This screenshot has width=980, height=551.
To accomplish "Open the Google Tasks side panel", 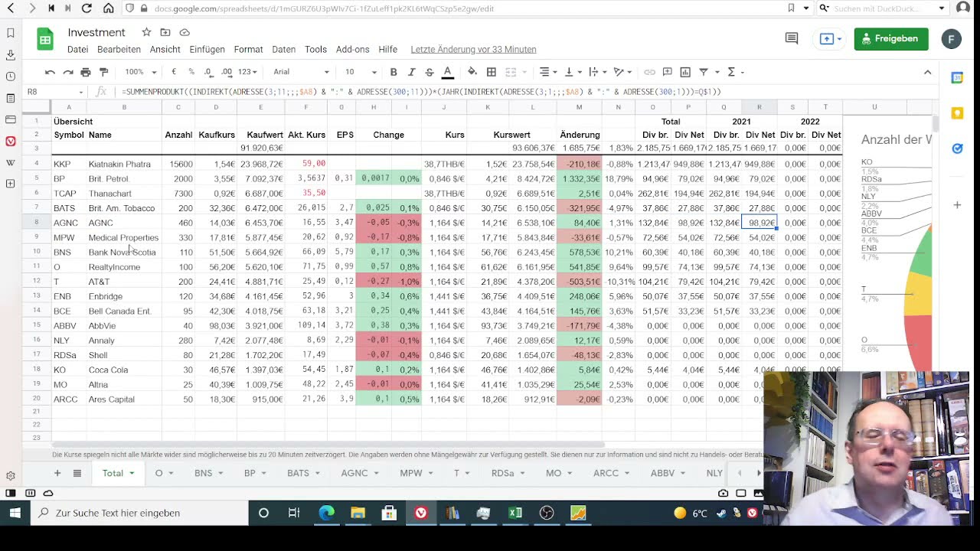I will (x=957, y=148).
